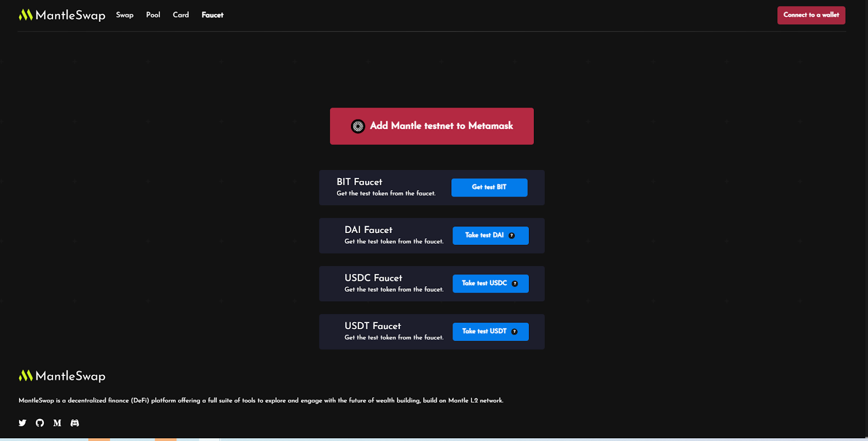Click the Mantle network icon in red button
The height and width of the screenshot is (441, 868).
358,126
